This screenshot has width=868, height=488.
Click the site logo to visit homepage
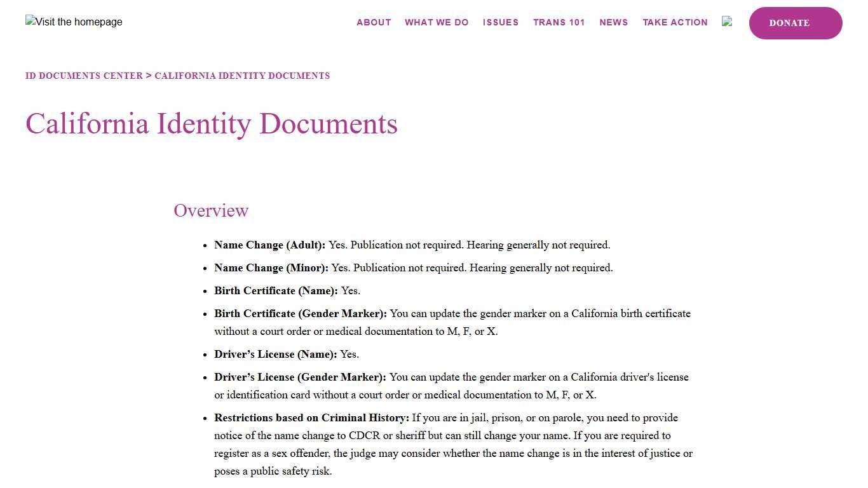click(73, 22)
